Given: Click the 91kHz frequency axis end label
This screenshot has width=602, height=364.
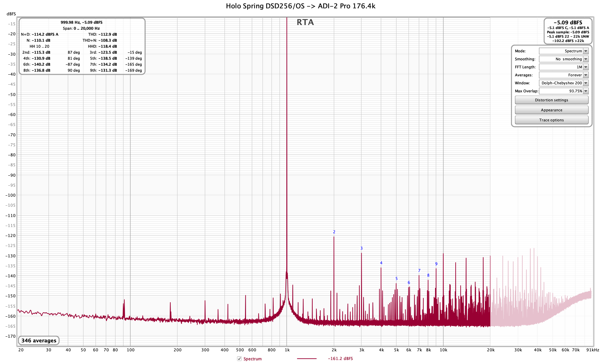Looking at the screenshot, I should (593, 350).
